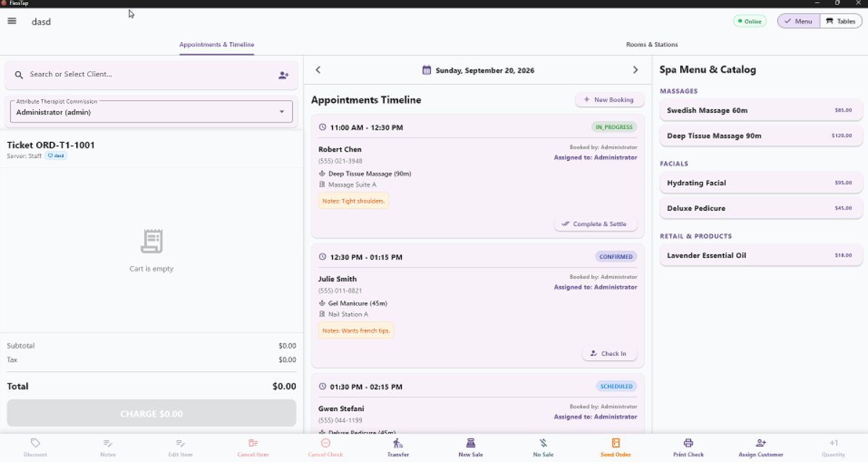Click the Search or Select Client field
The height and width of the screenshot is (464, 868).
coord(151,75)
